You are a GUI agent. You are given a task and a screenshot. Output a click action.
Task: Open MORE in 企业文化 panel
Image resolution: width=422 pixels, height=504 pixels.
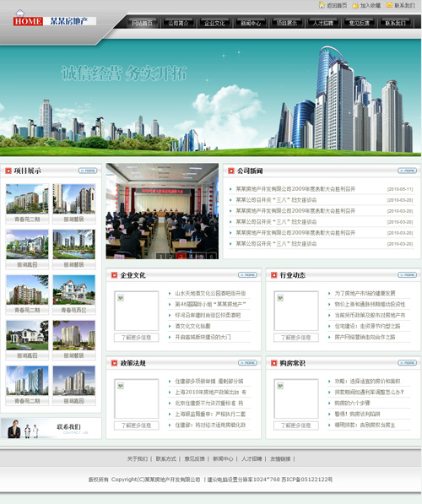(247, 275)
